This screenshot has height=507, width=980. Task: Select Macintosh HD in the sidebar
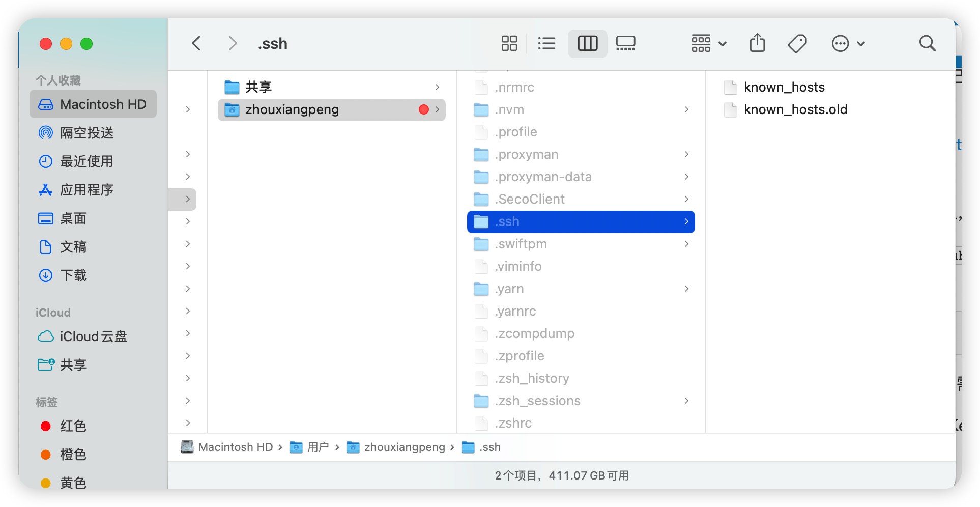pyautogui.click(x=93, y=104)
